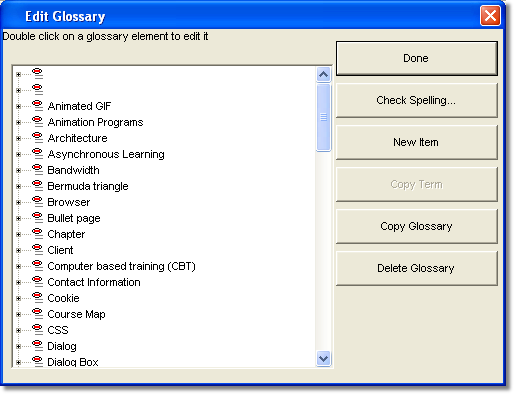515x394 pixels.
Task: Select the icon beside Architecture entry
Action: pos(37,137)
